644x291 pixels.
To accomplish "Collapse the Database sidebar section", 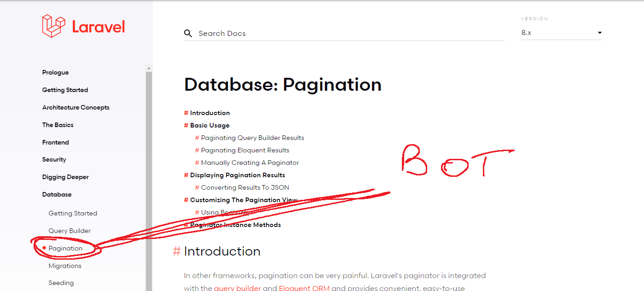I will [x=57, y=194].
